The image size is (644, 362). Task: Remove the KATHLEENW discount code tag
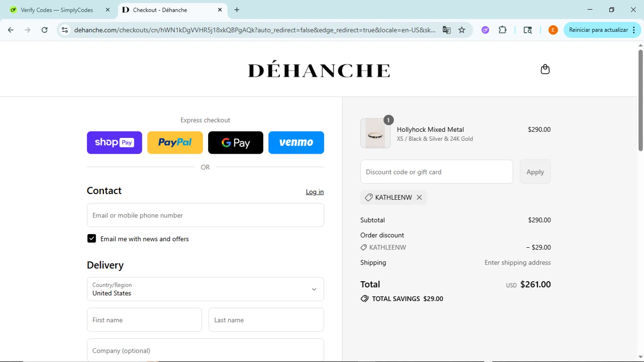[x=419, y=198]
